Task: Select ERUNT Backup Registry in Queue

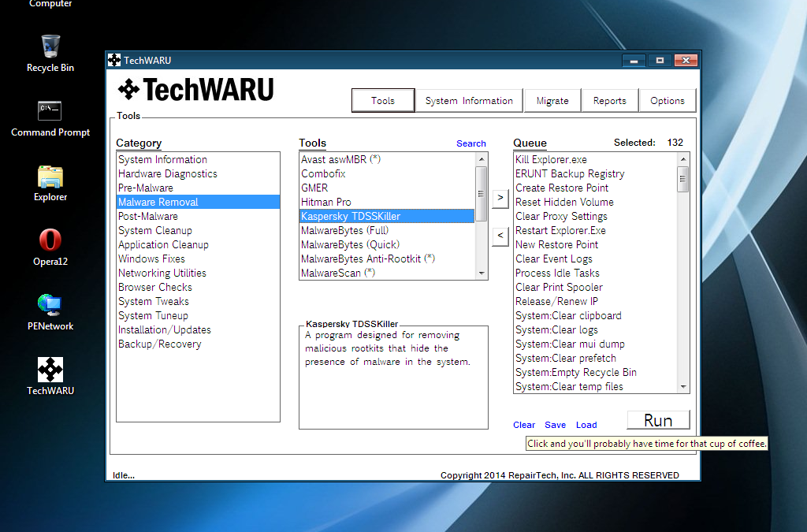Action: [x=596, y=174]
